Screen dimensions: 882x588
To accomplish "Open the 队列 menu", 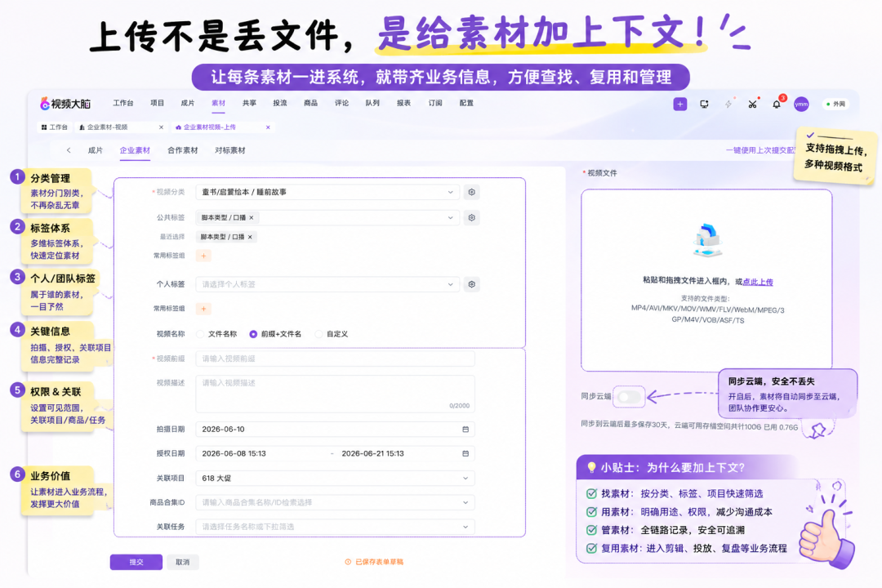I will coord(372,103).
